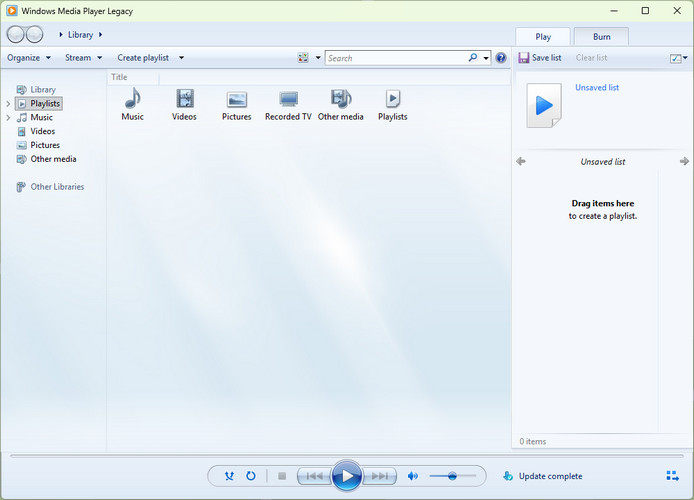The image size is (694, 500).
Task: Go to next list with right arrow
Action: click(x=684, y=162)
